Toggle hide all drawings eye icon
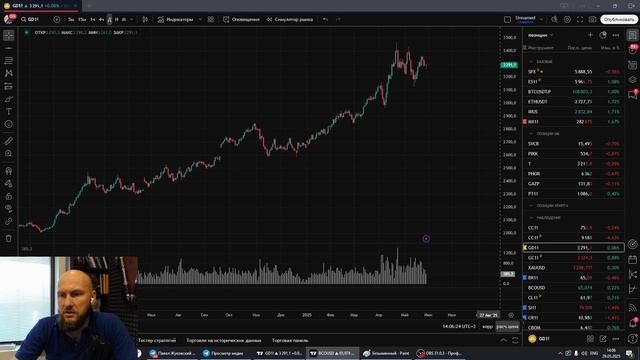The image size is (640, 360). point(9,209)
